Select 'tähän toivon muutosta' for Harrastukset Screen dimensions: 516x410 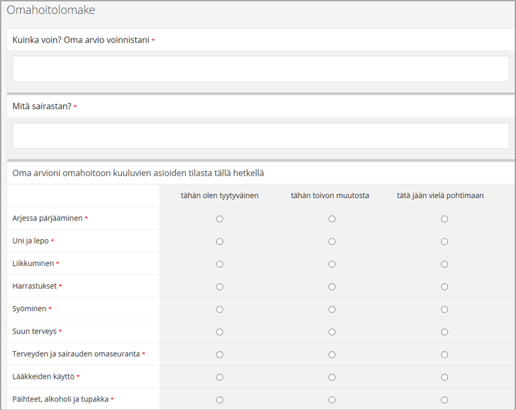pos(332,287)
